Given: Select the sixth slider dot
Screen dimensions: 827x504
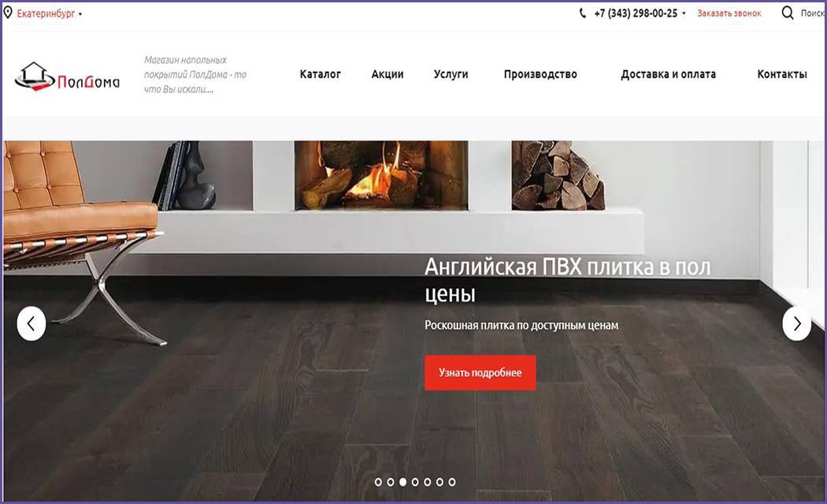Looking at the screenshot, I should (439, 482).
